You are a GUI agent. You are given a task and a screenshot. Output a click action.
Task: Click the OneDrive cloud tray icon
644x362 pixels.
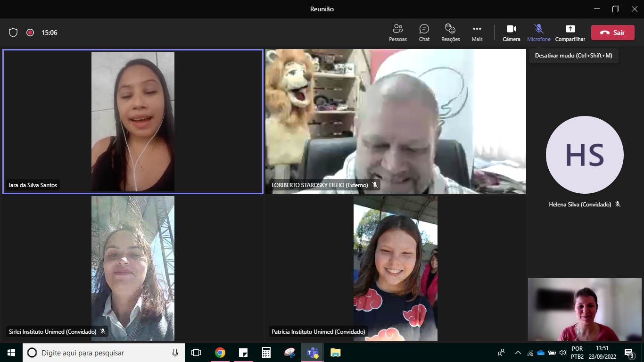point(541,353)
